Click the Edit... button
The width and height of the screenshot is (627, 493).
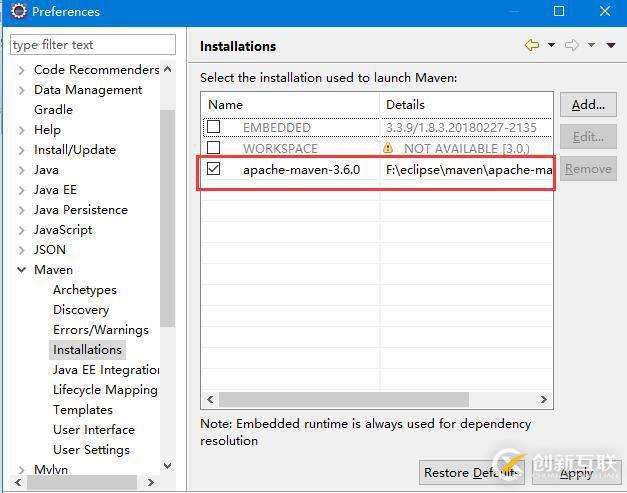pos(588,137)
